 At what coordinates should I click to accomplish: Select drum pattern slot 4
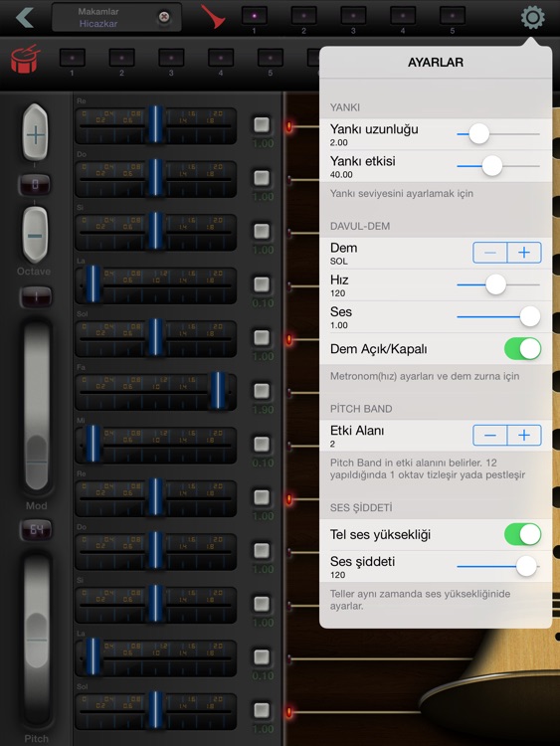(221, 58)
